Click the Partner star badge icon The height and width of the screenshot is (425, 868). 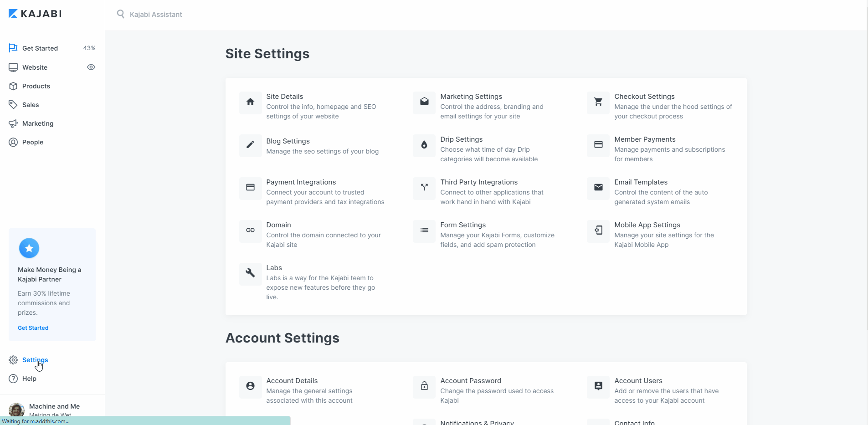[29, 248]
